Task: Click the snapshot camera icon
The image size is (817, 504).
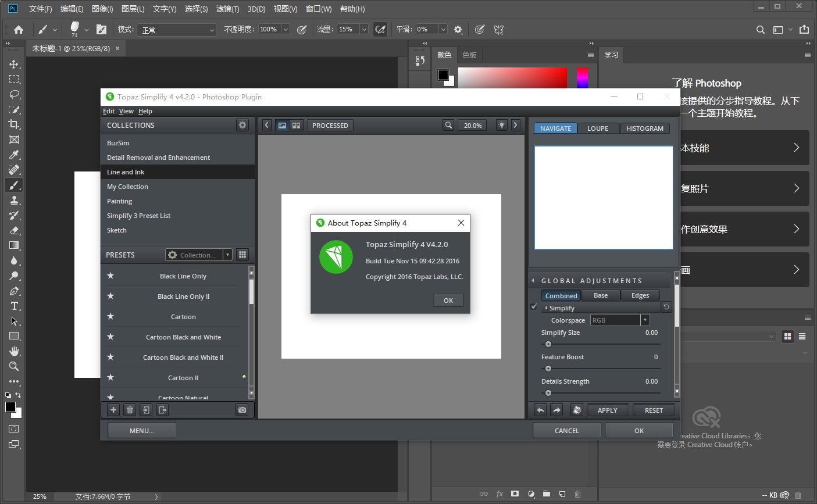Action: pos(242,410)
